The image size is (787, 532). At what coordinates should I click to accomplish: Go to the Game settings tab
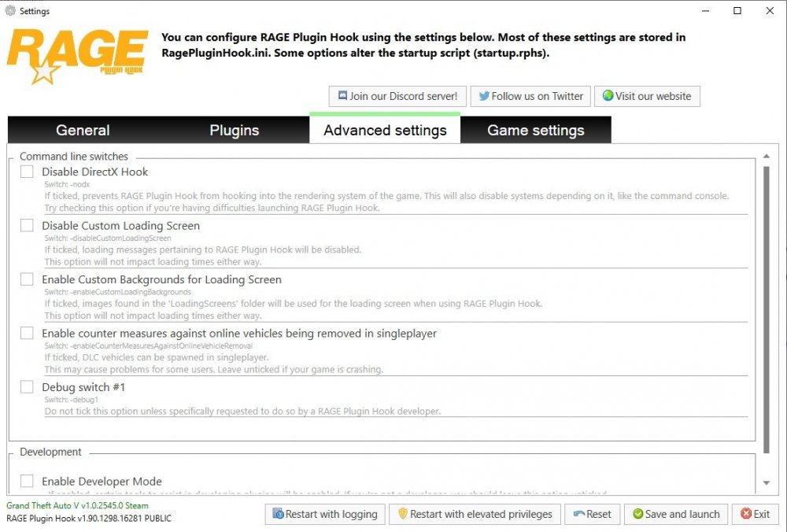535,131
